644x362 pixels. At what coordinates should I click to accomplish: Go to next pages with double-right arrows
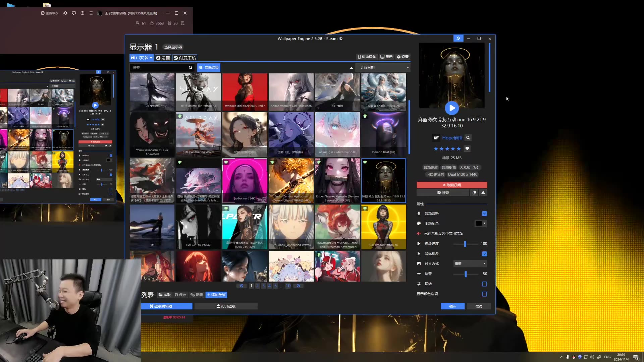[298, 286]
